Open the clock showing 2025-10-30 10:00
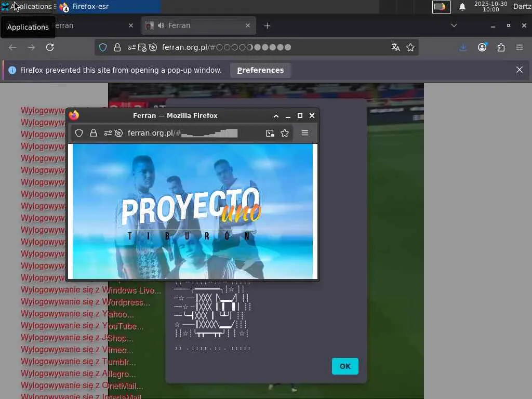The width and height of the screenshot is (532, 399). (490, 6)
